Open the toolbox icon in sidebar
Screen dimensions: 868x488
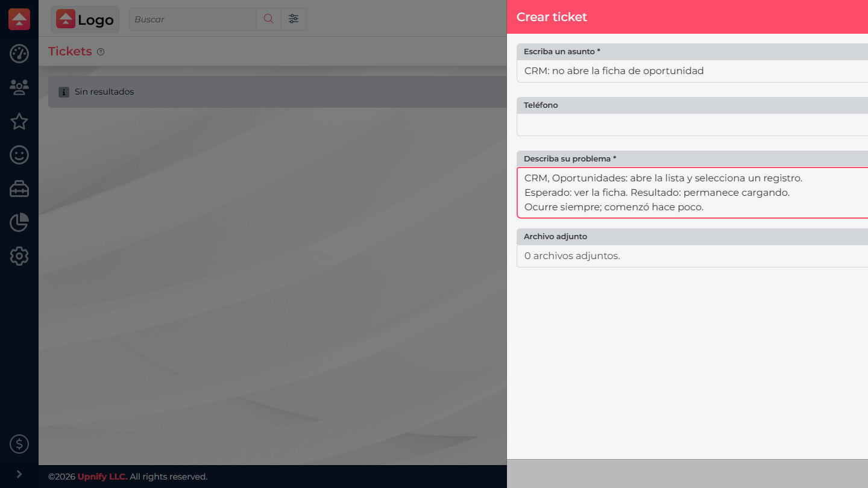(x=19, y=189)
